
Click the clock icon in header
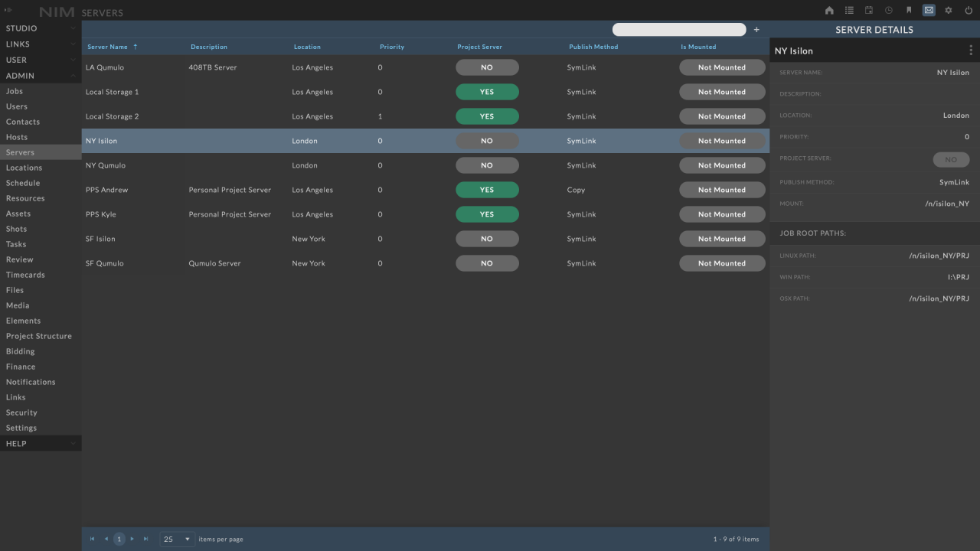coord(889,11)
